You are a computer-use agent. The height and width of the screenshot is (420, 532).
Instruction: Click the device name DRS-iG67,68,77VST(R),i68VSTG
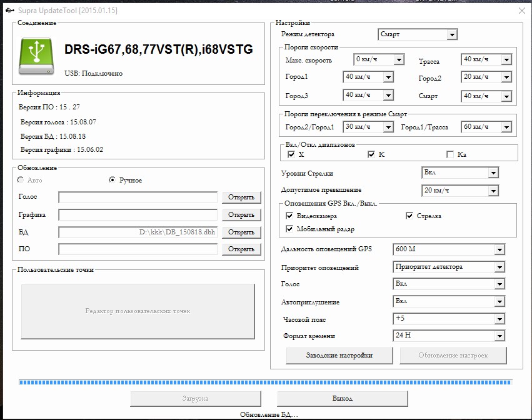(x=158, y=49)
